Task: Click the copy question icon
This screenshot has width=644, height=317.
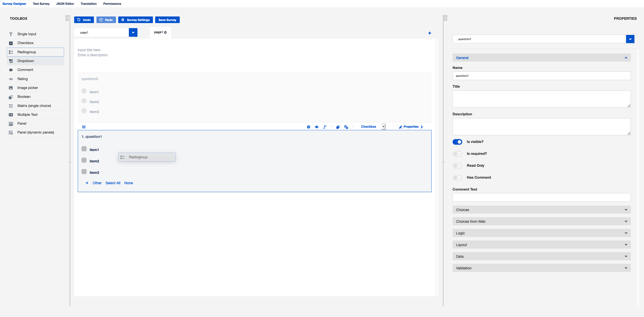Action: 338,127
